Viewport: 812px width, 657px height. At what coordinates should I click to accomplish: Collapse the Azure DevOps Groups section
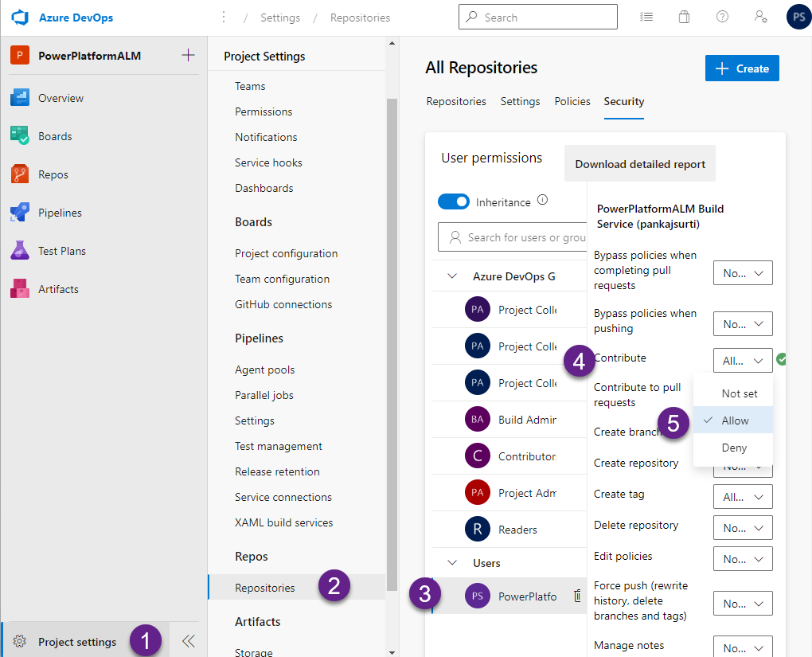pyautogui.click(x=453, y=276)
